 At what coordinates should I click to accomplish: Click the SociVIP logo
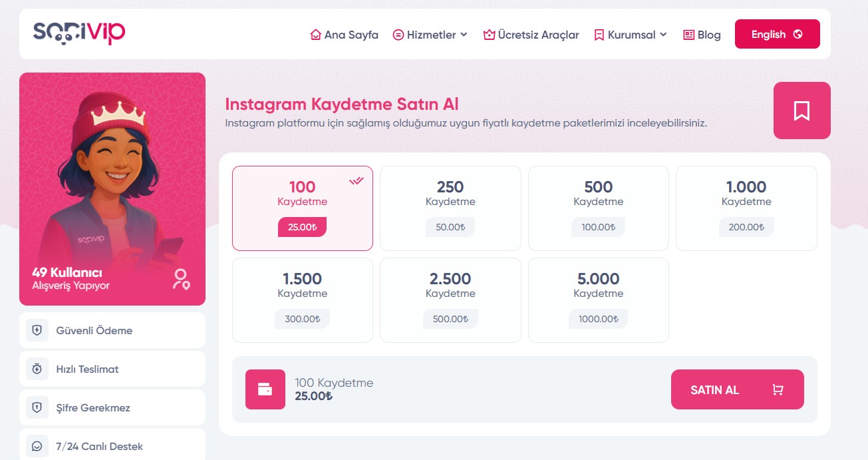[x=79, y=33]
